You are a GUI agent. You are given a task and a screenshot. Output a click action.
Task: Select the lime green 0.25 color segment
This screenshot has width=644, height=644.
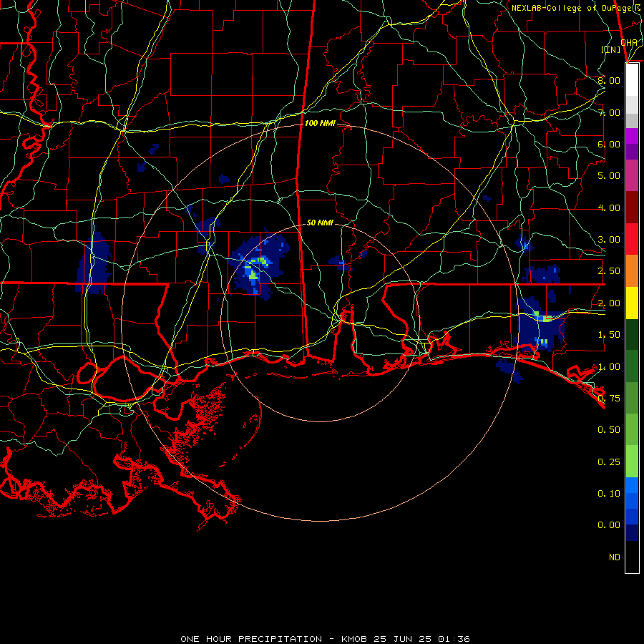click(x=632, y=462)
